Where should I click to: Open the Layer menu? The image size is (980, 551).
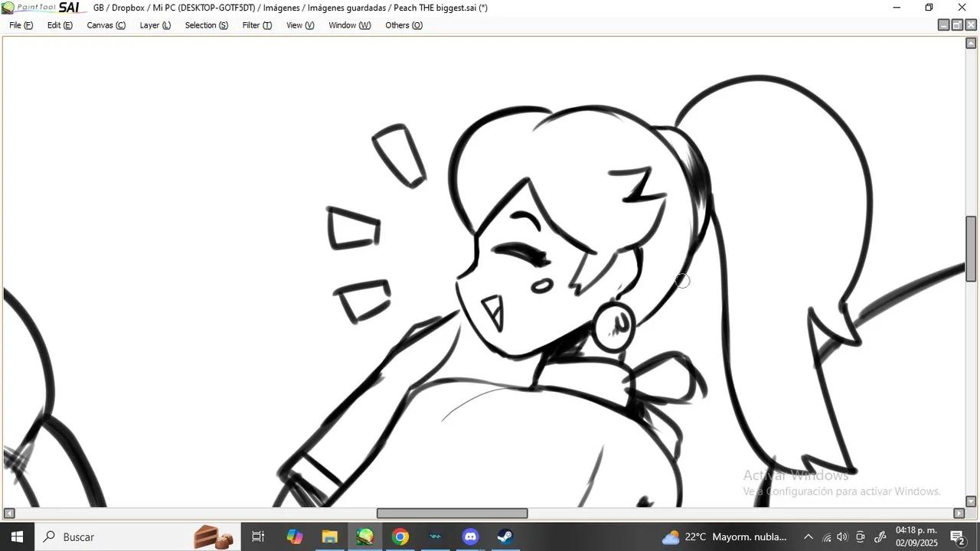155,25
